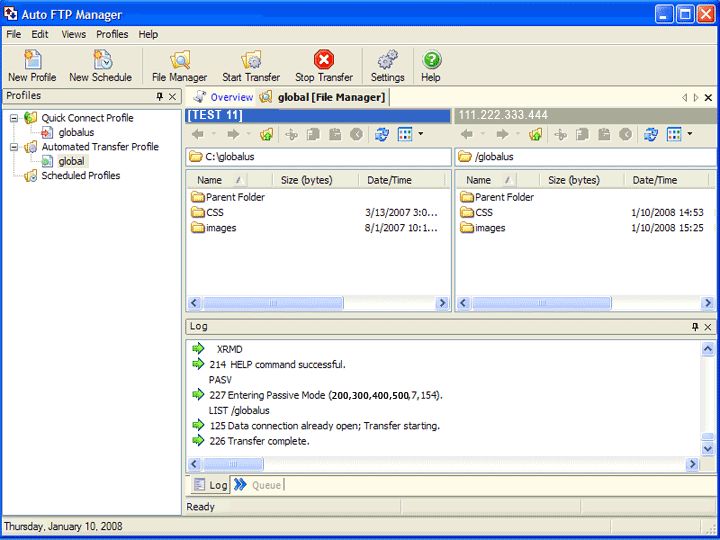
Task: Open the Edit menu
Action: pyautogui.click(x=40, y=34)
